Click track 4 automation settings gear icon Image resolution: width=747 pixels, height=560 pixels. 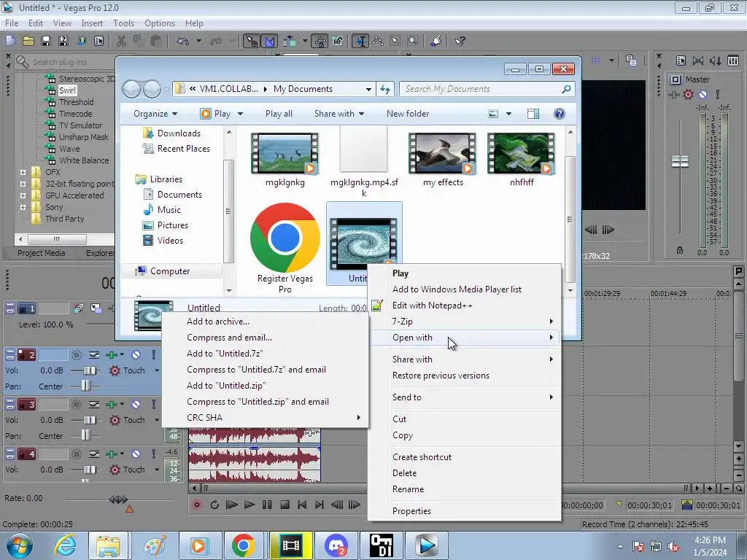[x=115, y=470]
